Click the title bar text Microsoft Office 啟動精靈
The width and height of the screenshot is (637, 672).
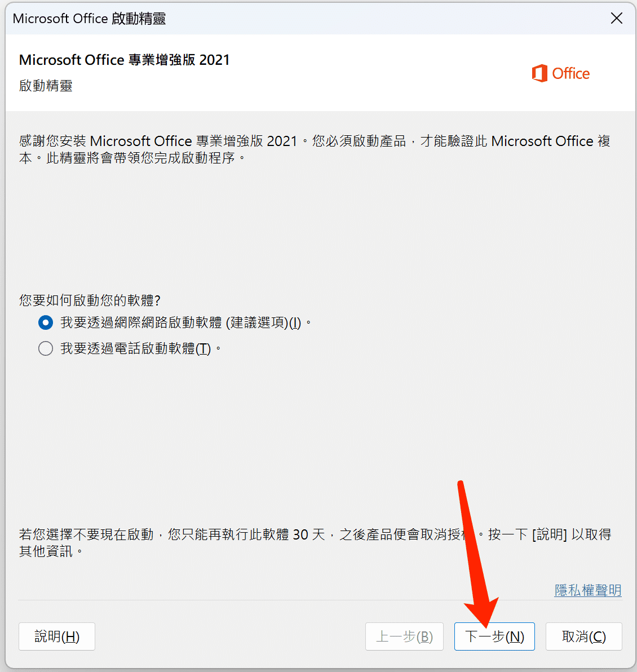pos(89,19)
